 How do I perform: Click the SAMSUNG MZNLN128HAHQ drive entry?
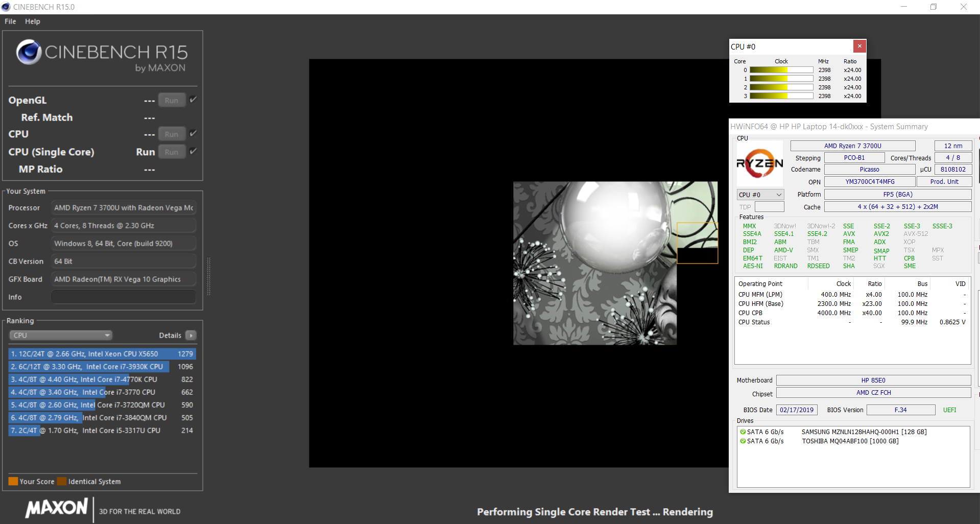click(x=853, y=432)
